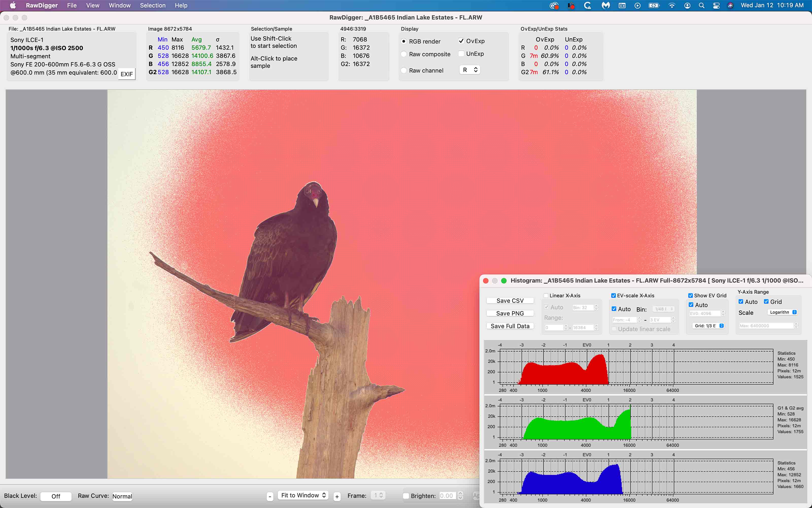Click Save PNG in Histogram window
The width and height of the screenshot is (812, 508).
510,313
